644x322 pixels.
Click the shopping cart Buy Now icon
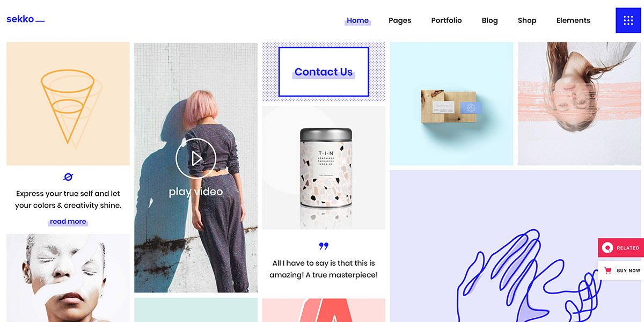point(608,270)
